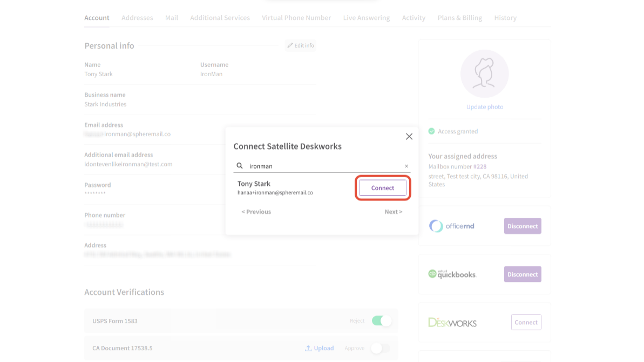Click the Access granted checkmark icon
Image resolution: width=644 pixels, height=362 pixels.
coord(432,131)
